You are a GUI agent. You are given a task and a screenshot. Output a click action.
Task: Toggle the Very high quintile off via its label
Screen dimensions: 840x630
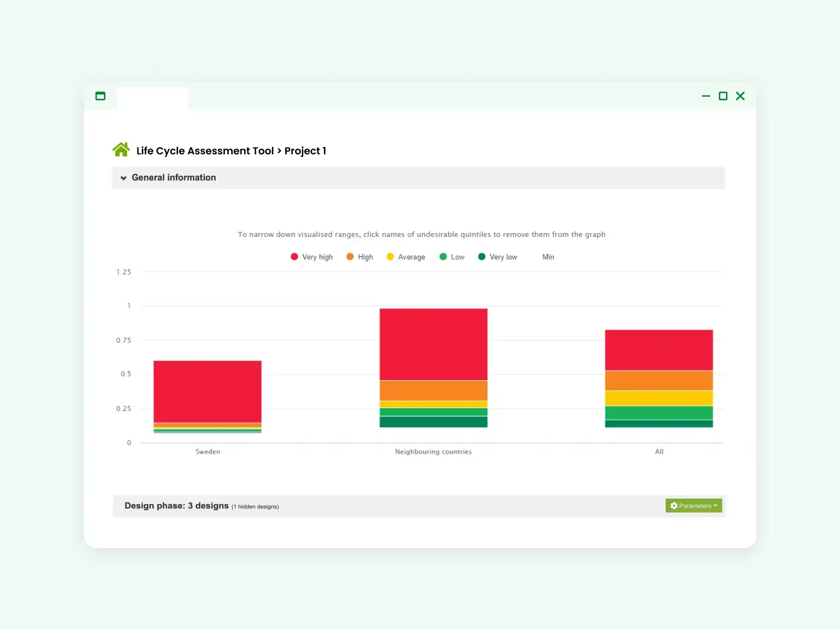tap(317, 257)
